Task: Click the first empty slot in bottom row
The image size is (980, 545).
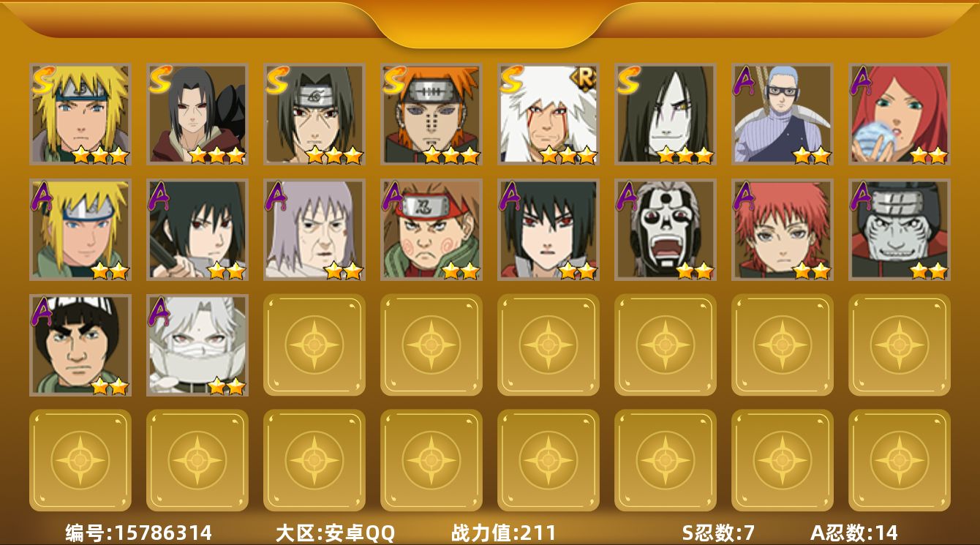Action: pyautogui.click(x=80, y=460)
